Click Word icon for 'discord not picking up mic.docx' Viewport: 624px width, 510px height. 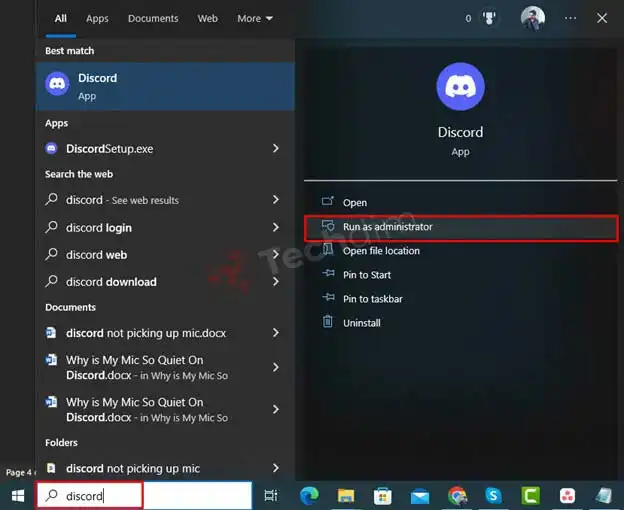[x=51, y=332]
